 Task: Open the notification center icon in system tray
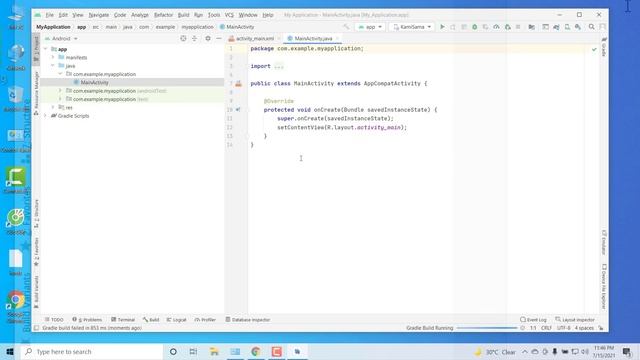point(627,351)
